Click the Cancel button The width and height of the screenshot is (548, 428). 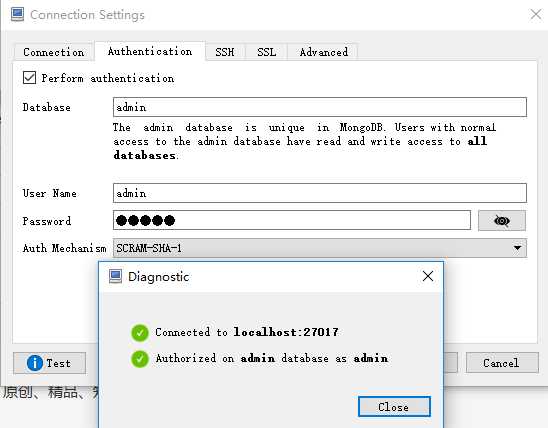coord(502,363)
